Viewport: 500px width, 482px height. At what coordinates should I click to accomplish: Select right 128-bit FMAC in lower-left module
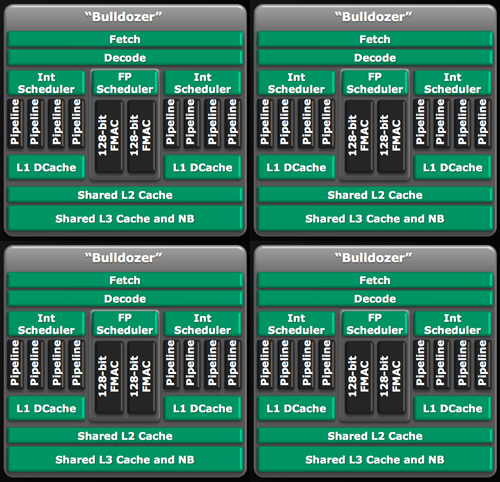point(141,377)
